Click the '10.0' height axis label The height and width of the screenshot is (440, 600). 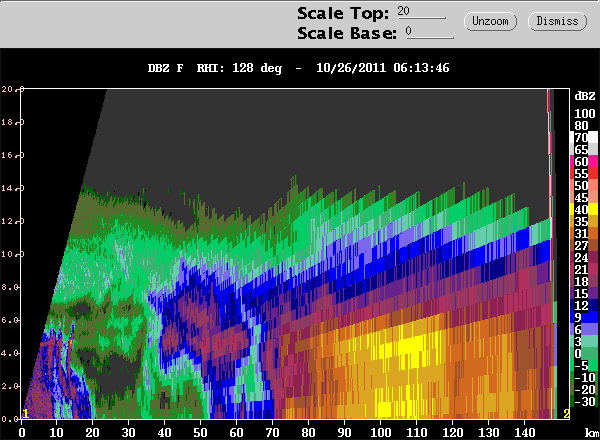point(13,254)
